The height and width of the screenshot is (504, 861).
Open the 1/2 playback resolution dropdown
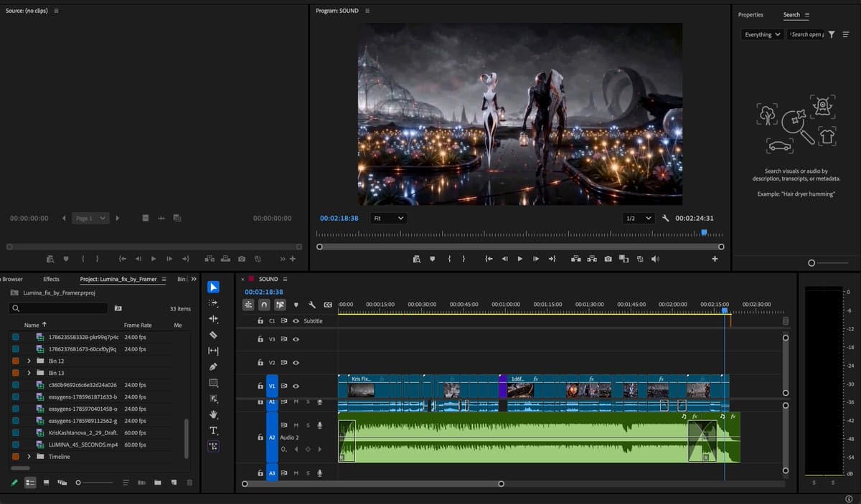click(639, 218)
